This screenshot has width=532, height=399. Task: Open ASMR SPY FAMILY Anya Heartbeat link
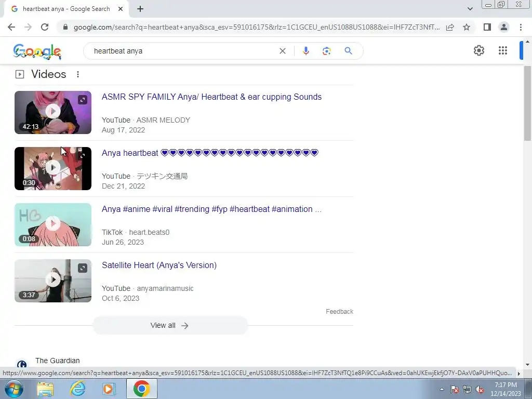pos(212,97)
